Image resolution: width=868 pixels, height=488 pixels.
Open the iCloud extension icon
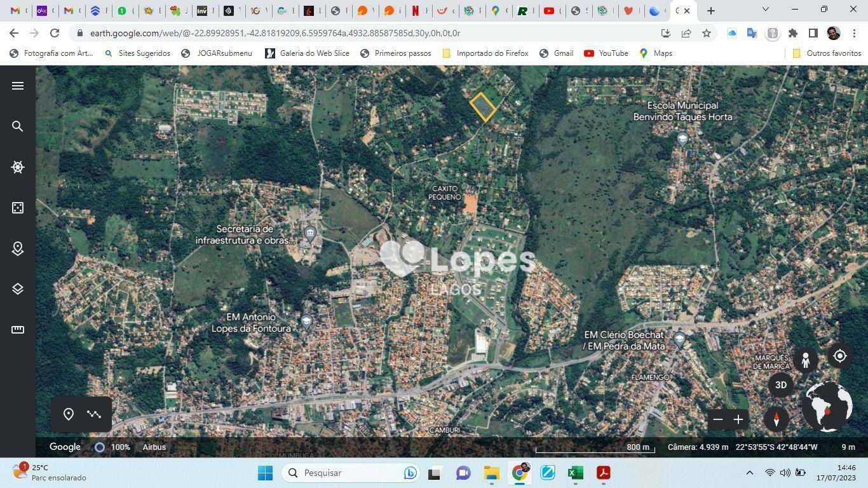click(732, 33)
